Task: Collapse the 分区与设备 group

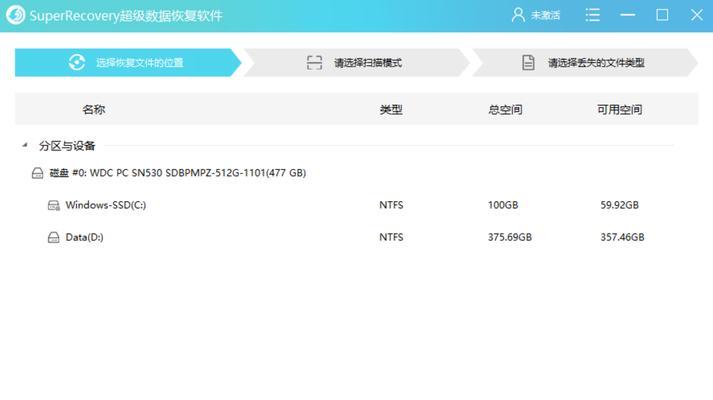Action: (25, 145)
